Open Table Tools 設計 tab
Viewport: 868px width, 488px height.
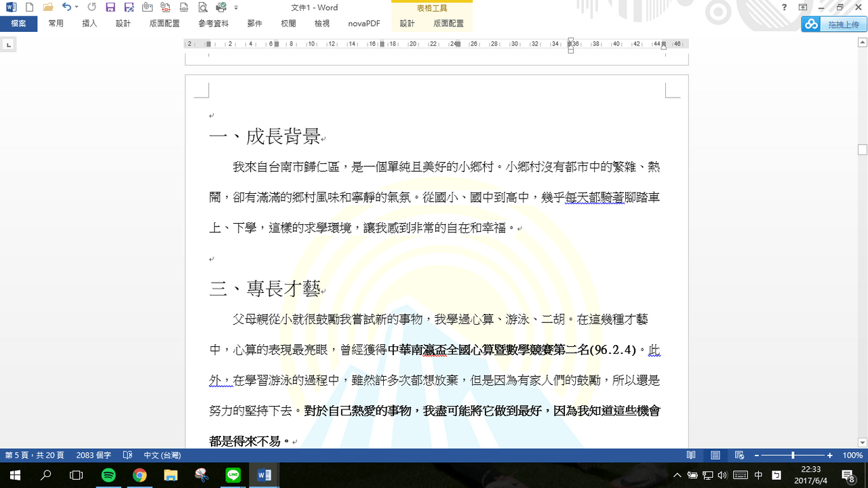coord(407,23)
